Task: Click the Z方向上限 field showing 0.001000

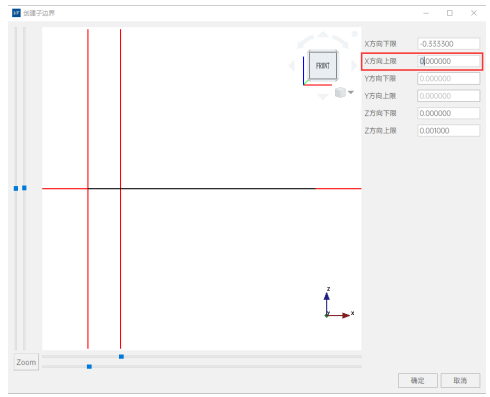Action: (449, 130)
